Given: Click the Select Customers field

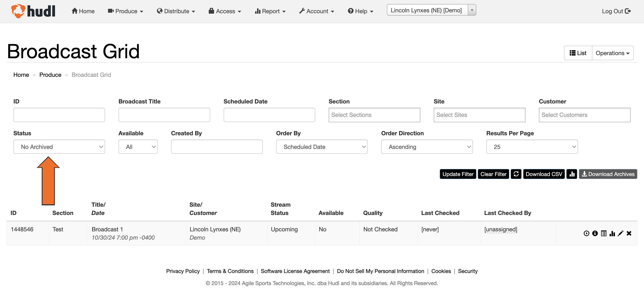Looking at the screenshot, I should (585, 115).
